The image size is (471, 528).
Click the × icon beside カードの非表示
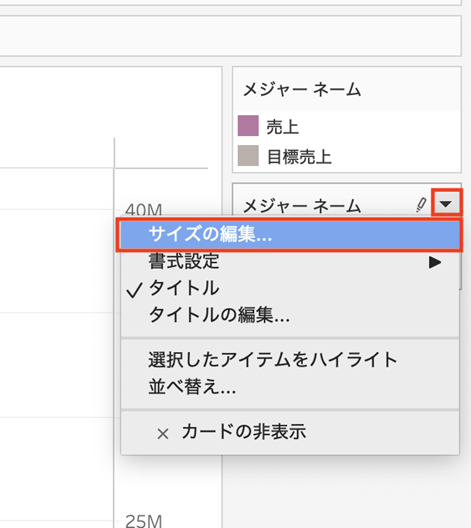coord(163,434)
